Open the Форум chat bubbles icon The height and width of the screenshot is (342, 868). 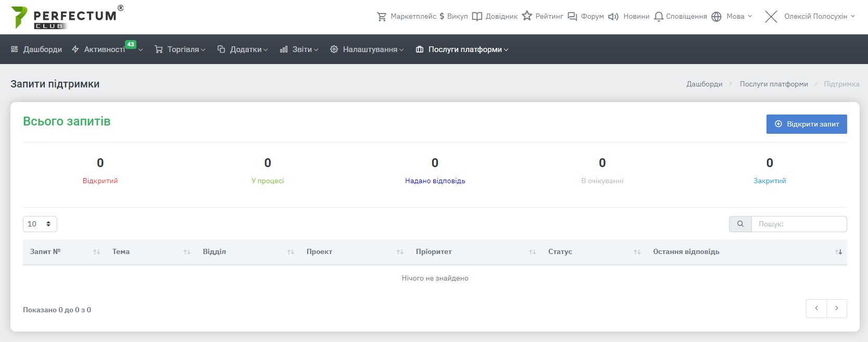tap(572, 17)
